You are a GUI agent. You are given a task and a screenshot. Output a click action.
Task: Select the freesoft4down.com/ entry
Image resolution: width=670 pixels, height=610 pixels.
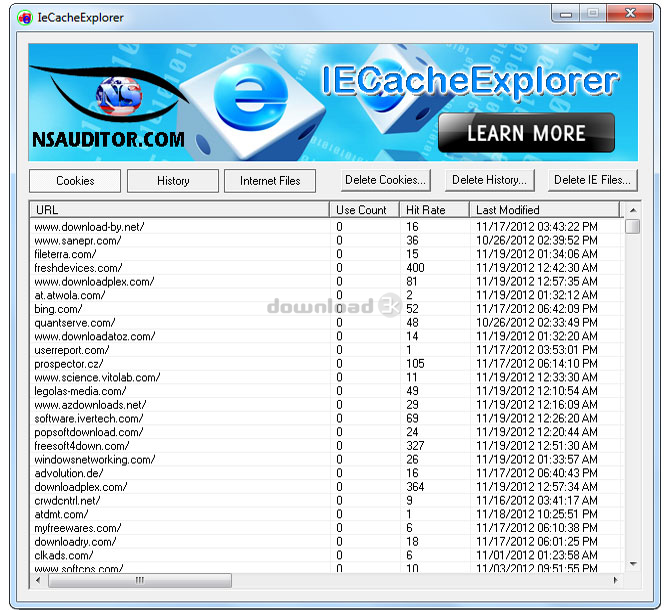[327, 446]
